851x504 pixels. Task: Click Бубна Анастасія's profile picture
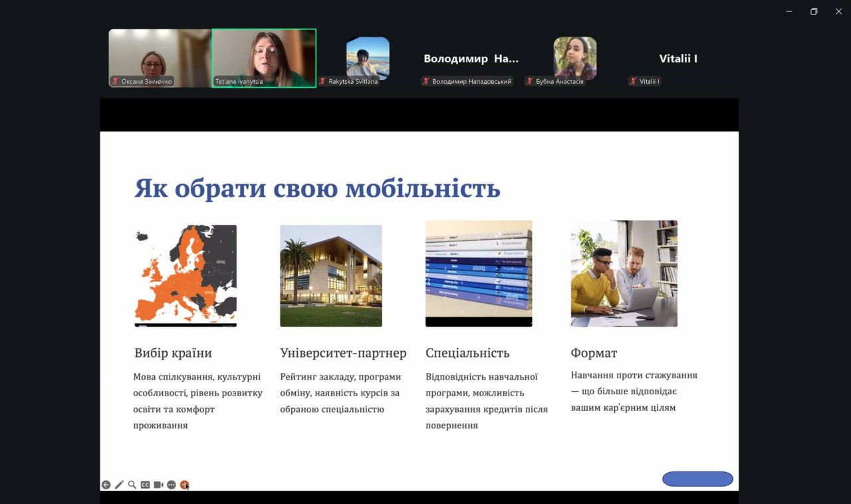(575, 57)
